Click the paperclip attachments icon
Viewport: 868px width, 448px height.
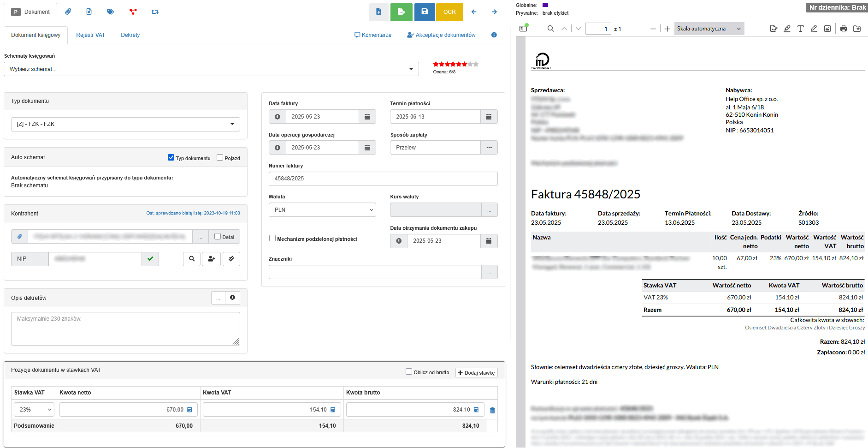[x=68, y=12]
